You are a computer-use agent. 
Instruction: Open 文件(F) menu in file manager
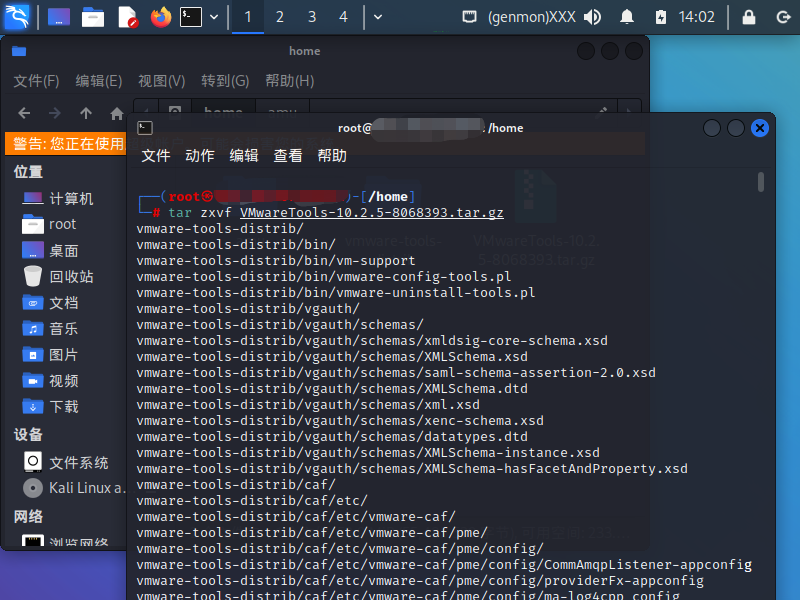[36, 81]
